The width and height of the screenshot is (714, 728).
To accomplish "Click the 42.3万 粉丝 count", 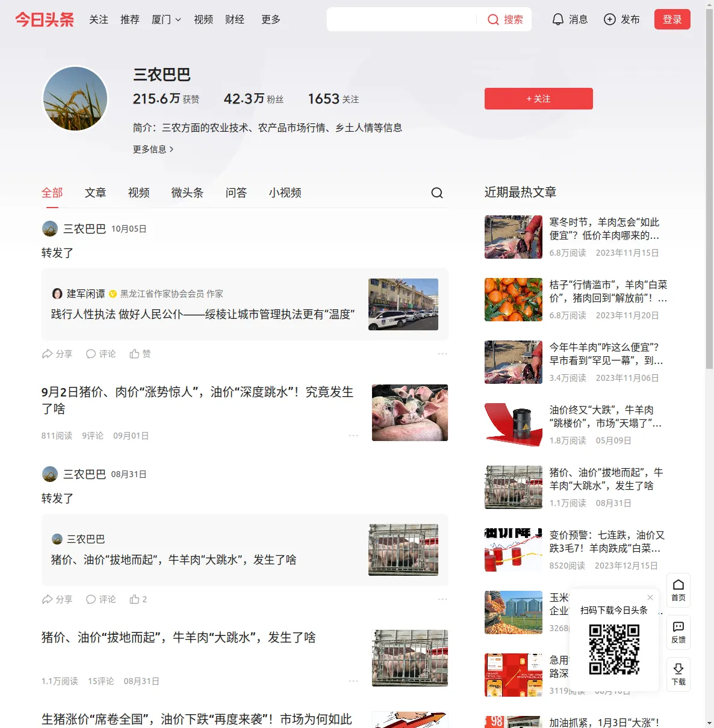I will pyautogui.click(x=253, y=99).
